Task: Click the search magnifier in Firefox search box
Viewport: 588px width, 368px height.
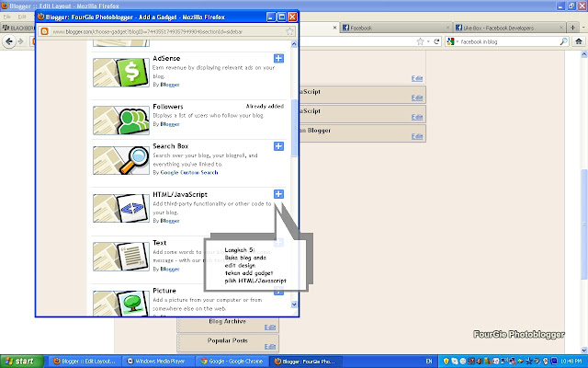Action: tap(563, 41)
